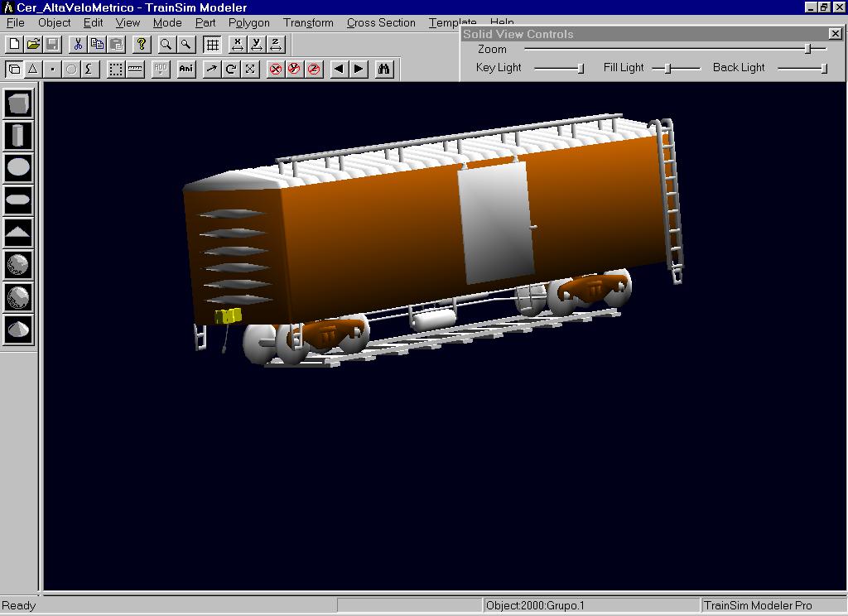Click the scissors cut icon
Image resolution: width=848 pixels, height=616 pixels.
coord(78,45)
